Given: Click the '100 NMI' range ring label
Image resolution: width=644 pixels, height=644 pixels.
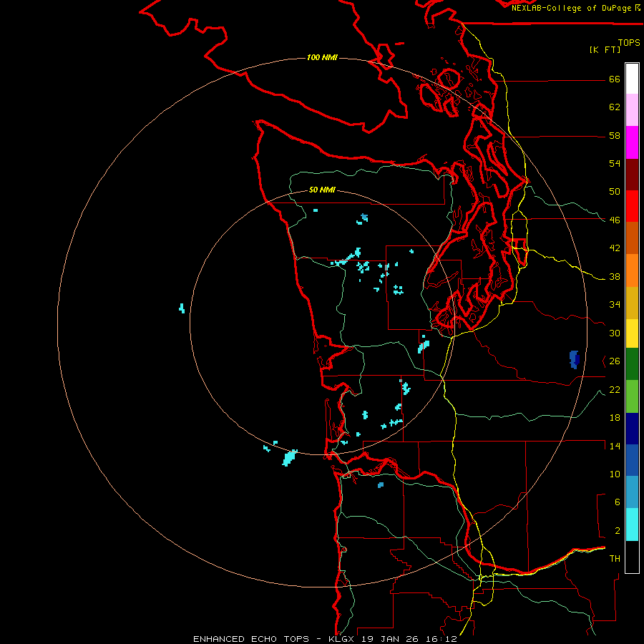Looking at the screenshot, I should click(x=322, y=57).
